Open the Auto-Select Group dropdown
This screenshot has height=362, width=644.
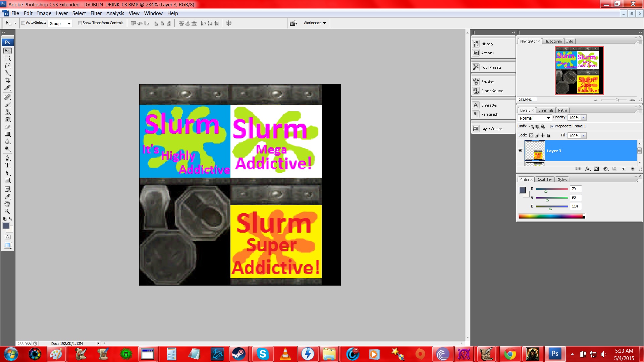[60, 23]
